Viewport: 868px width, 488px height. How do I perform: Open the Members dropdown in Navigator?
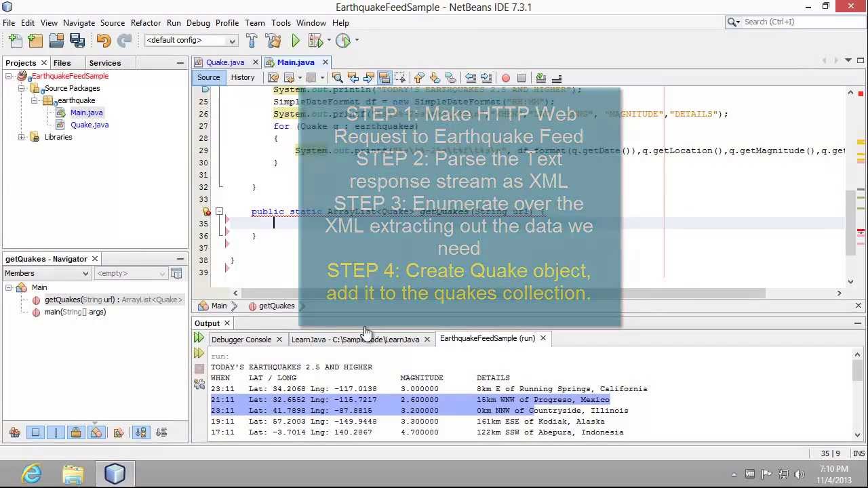point(47,273)
